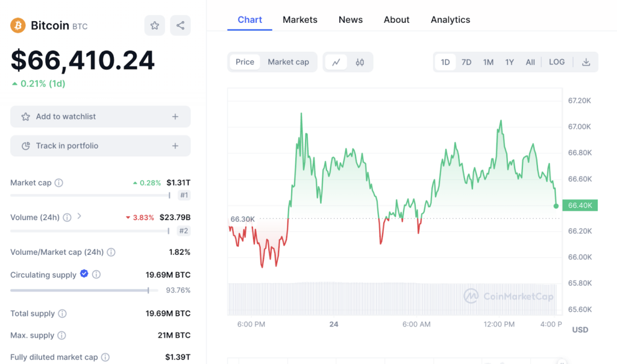Viewport: 617px width, 364px height.
Task: Click the star favorite icon next to Bitcoin
Action: click(x=155, y=25)
